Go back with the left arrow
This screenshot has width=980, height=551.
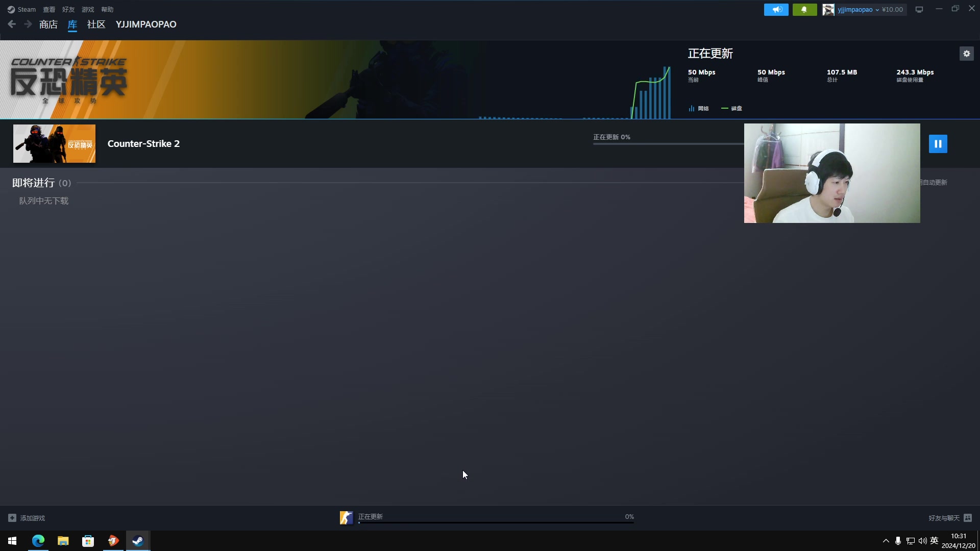tap(12, 24)
